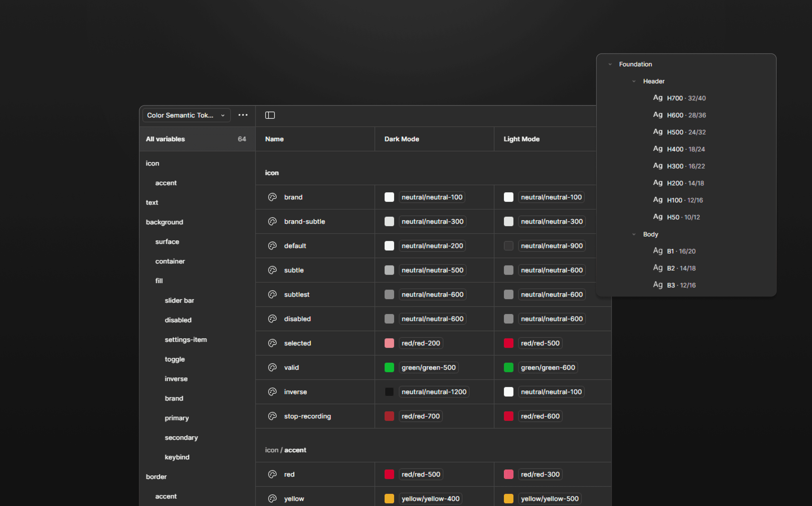Viewport: 812px width, 506px height.
Task: Collapse the Body text styles group
Action: click(x=634, y=234)
